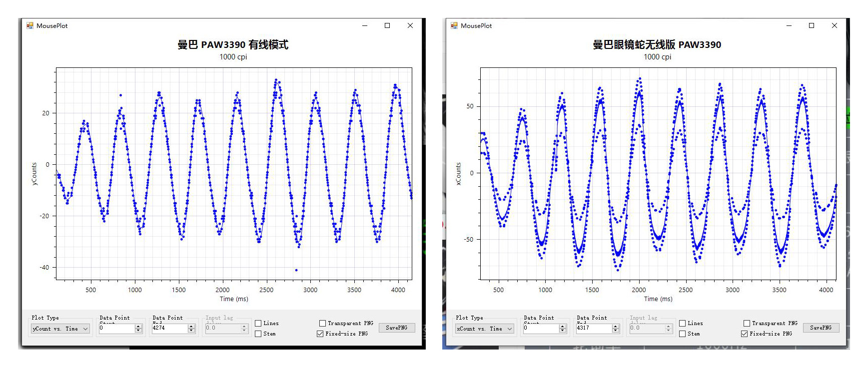Click the MousePlot app icon in the yCount window

pos(30,25)
